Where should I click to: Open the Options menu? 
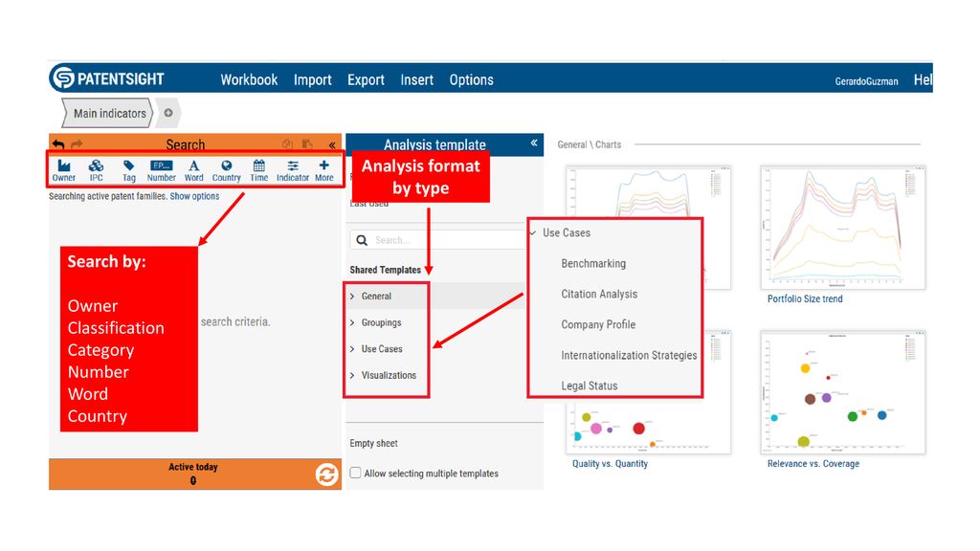471,80
